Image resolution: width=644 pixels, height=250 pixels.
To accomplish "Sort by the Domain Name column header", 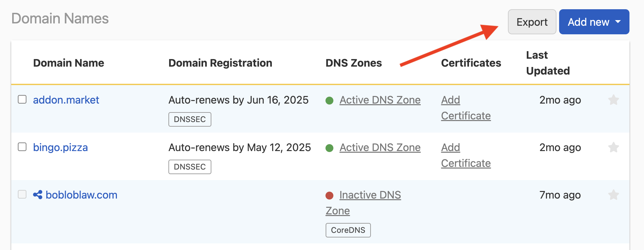I will (x=69, y=63).
